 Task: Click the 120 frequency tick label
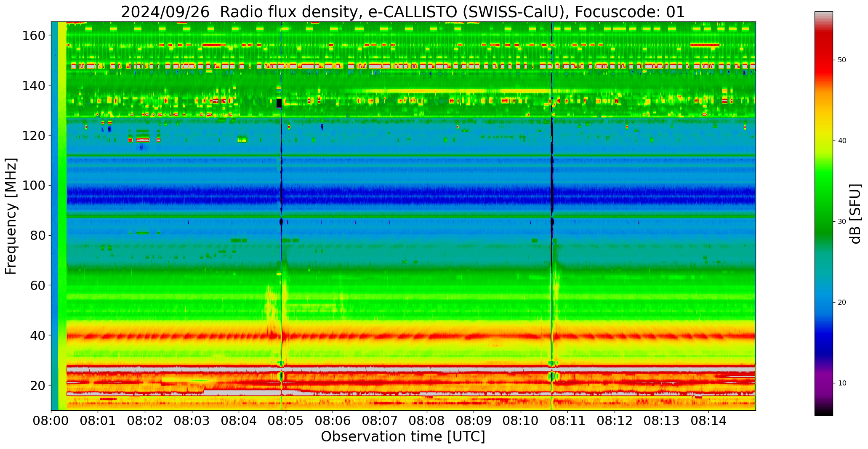[x=33, y=135]
